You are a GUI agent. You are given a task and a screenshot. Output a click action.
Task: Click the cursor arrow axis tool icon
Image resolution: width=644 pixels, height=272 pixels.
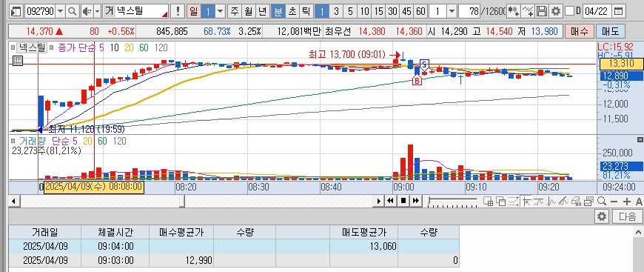click(526, 201)
